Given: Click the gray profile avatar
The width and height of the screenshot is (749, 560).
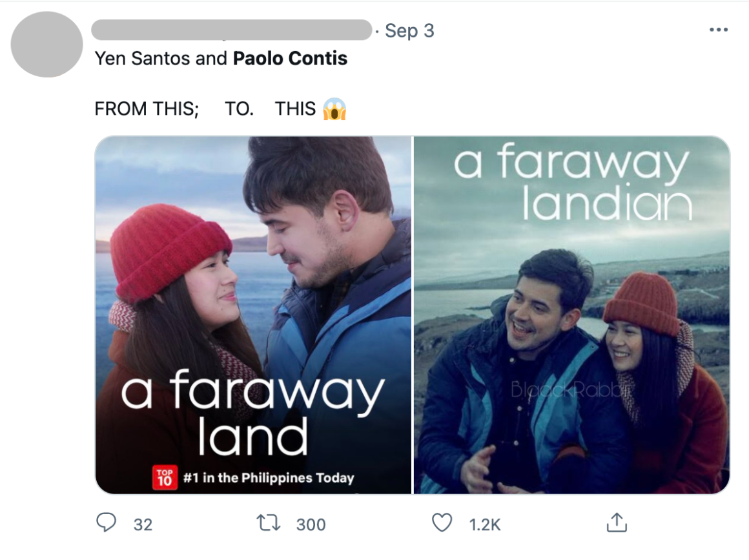Looking at the screenshot, I should 47,45.
